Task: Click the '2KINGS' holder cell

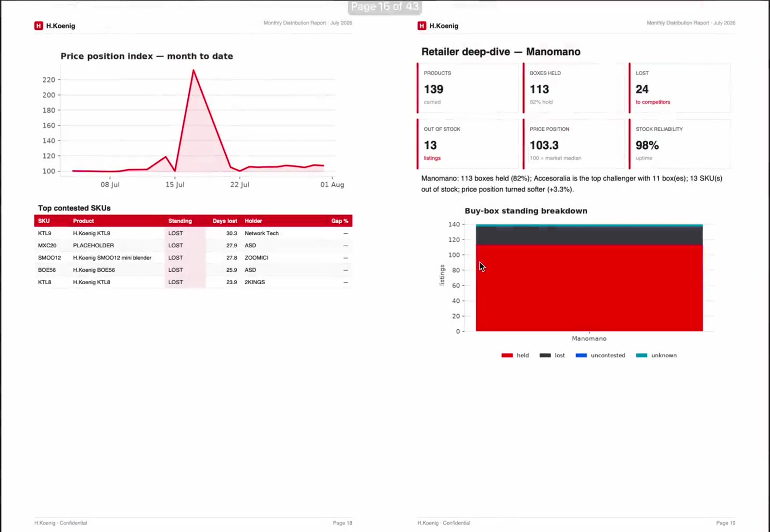Action: [x=255, y=282]
